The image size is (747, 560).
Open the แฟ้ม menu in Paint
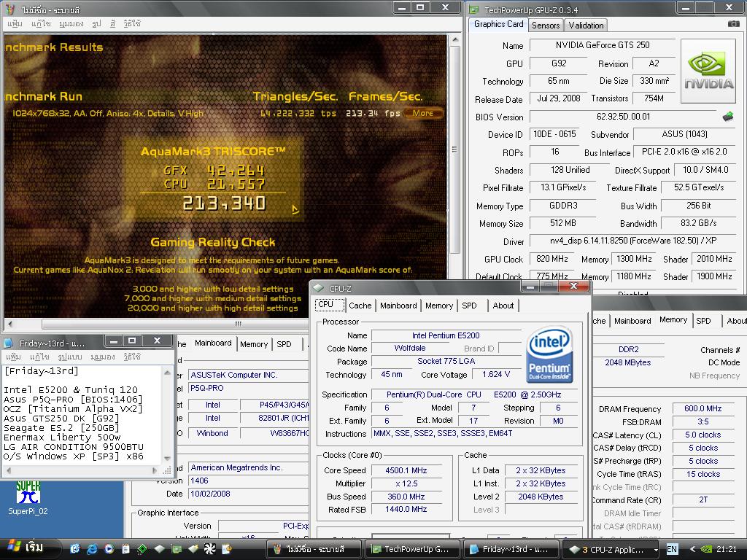(15, 23)
